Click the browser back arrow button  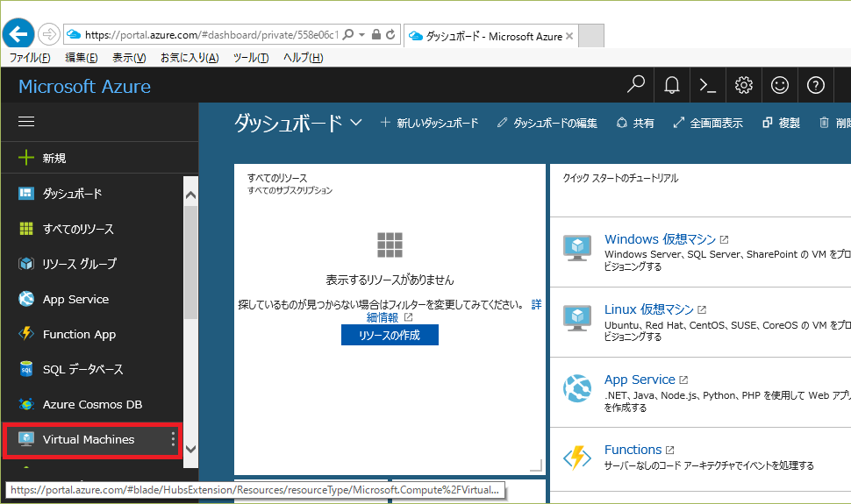pyautogui.click(x=18, y=34)
